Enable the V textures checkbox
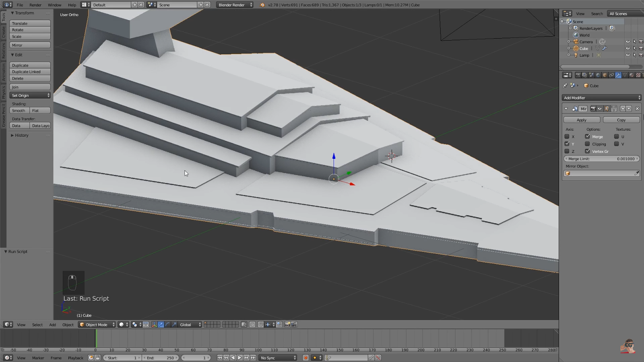This screenshot has width=644, height=362. click(x=617, y=144)
